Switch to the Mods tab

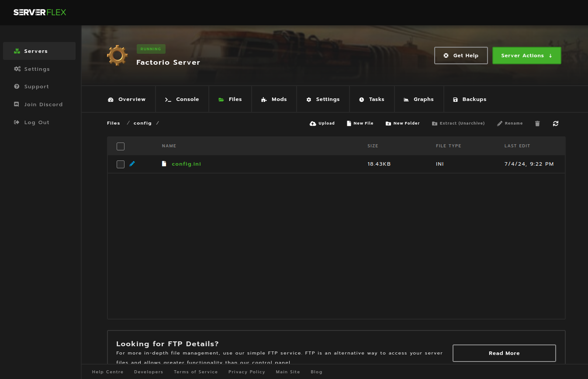point(274,99)
